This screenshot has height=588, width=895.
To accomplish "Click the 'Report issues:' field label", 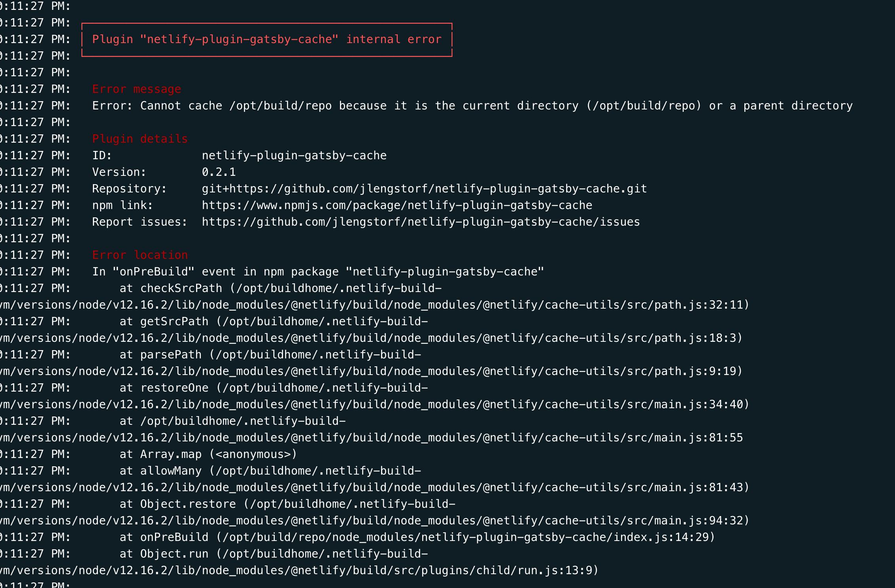I will point(140,222).
